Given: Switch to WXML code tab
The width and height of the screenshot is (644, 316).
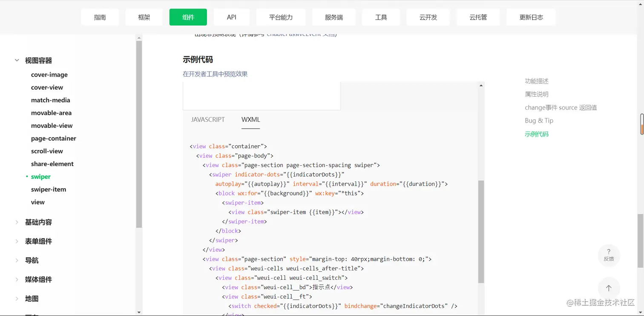Looking at the screenshot, I should 250,120.
